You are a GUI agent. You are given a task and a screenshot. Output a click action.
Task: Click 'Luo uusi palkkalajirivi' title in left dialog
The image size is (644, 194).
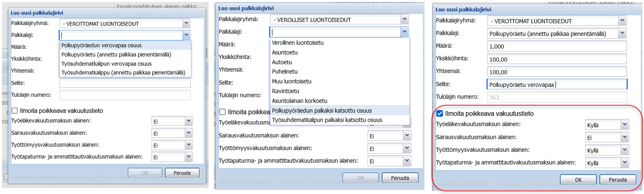coord(37,13)
